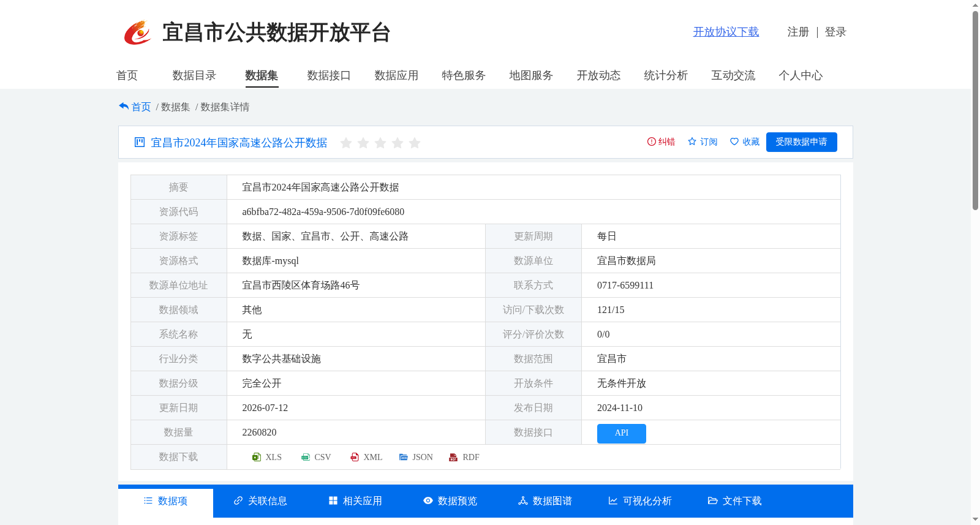Screen dimensions: 980x525
Task: Click the 数字公共基础设施 industry value
Action: point(281,359)
